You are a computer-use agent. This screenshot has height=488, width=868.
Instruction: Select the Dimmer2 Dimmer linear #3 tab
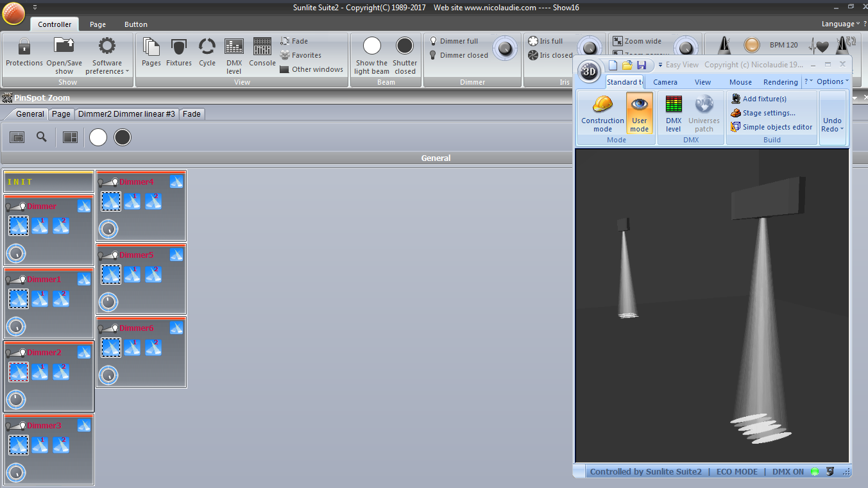pos(126,114)
